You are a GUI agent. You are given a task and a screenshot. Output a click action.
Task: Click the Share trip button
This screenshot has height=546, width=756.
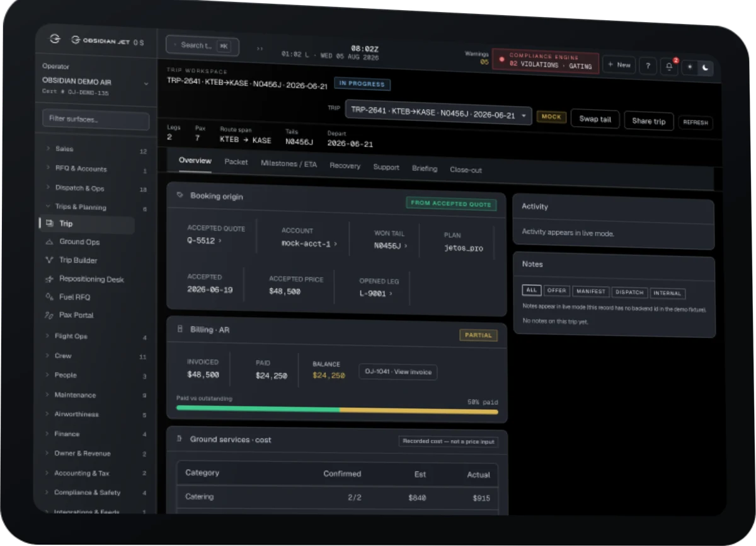point(649,121)
